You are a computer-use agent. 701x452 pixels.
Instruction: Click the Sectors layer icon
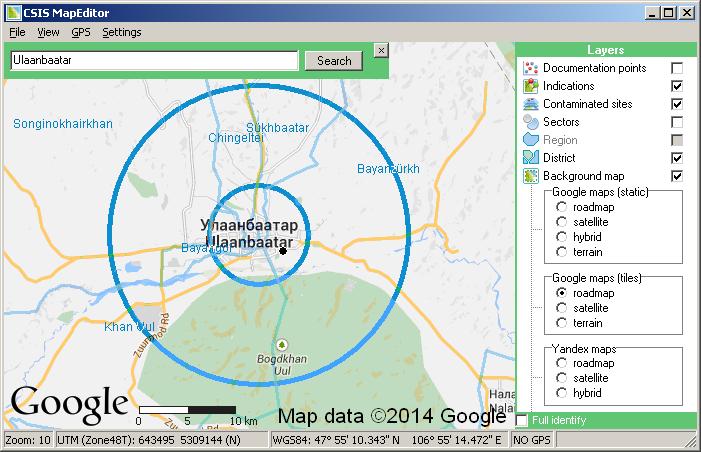pos(531,122)
